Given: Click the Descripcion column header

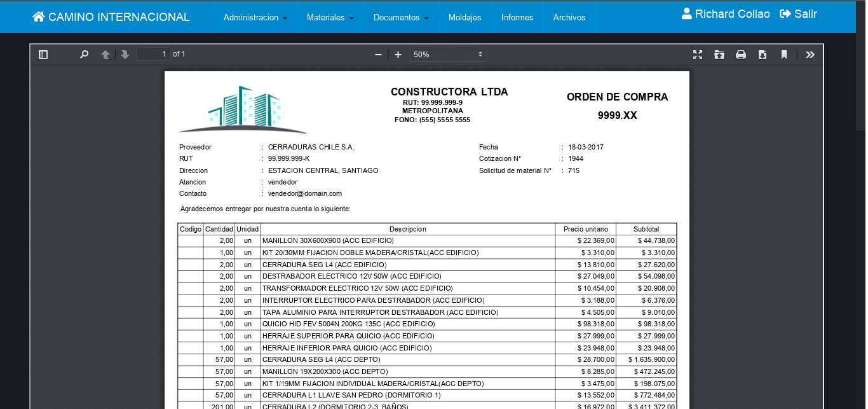Looking at the screenshot, I should pyautogui.click(x=408, y=229).
